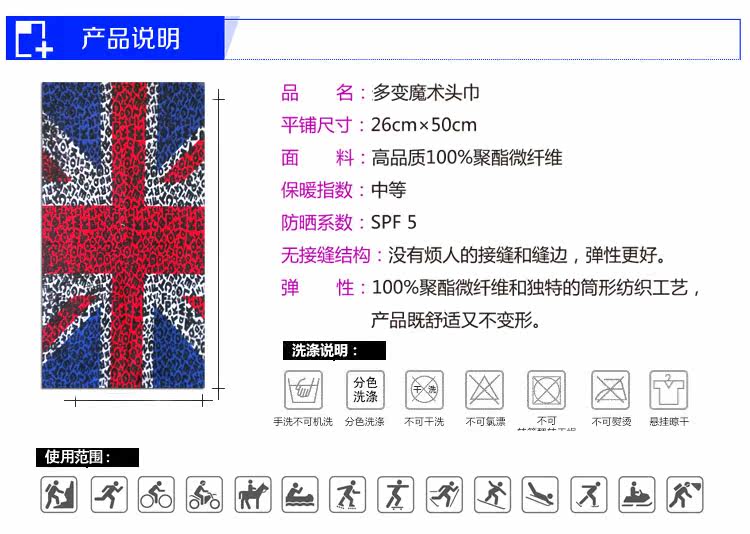
Task: Choose the snowboarding activity icon
Action: coord(493,494)
